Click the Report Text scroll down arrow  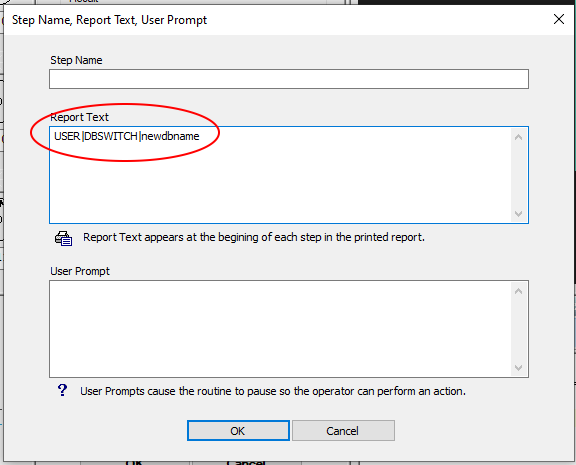click(518, 214)
